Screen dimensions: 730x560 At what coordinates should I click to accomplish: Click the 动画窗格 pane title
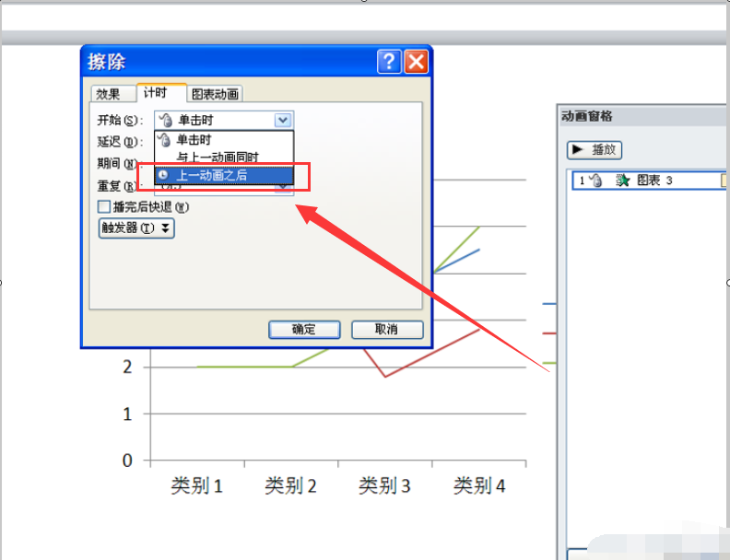click(587, 116)
